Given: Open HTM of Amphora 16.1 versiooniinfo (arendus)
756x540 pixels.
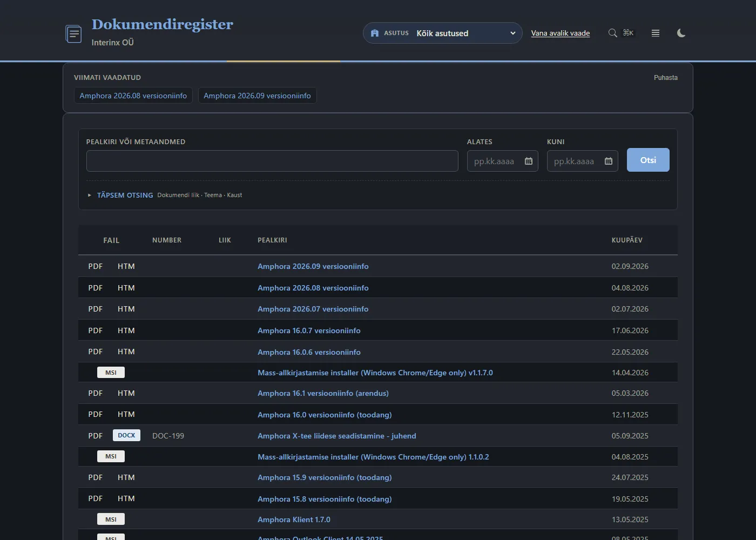Looking at the screenshot, I should [x=126, y=393].
